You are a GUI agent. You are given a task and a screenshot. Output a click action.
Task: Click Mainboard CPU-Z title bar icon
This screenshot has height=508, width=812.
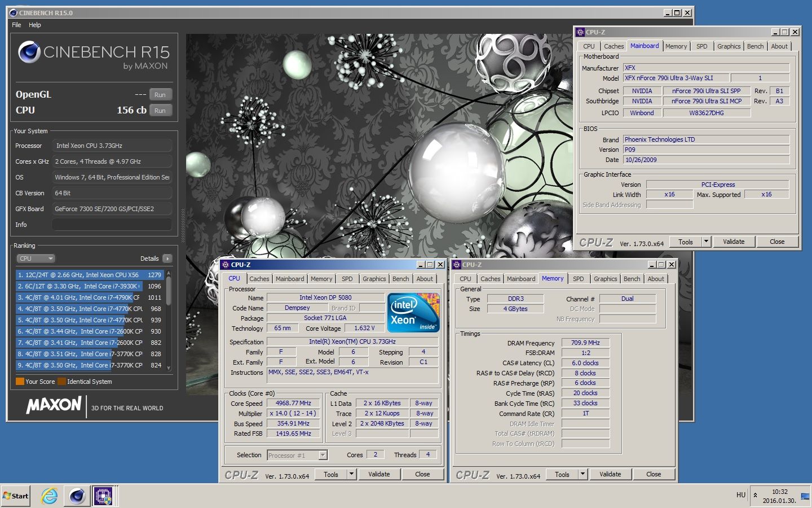580,32
